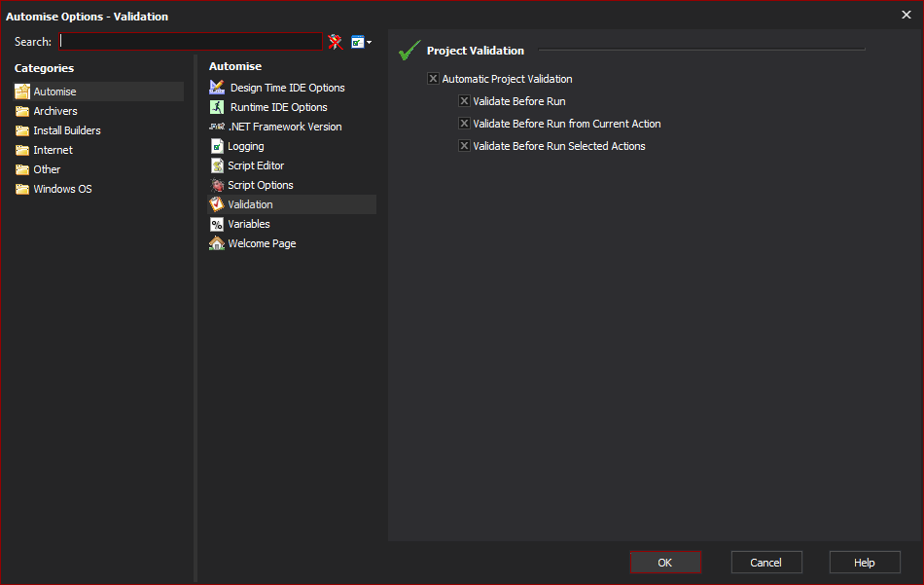Select the Install Builders folder icon
This screenshot has height=585, width=924.
click(22, 130)
